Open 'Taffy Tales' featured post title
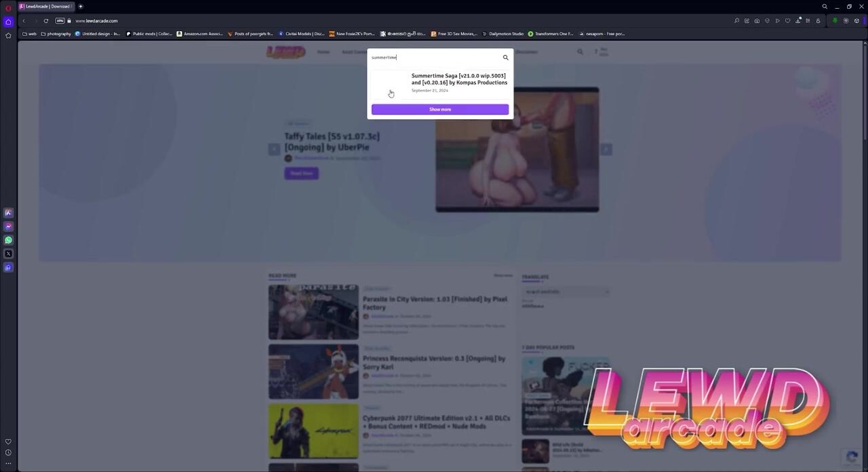Screen dimensions: 868x472 pyautogui.click(x=332, y=142)
